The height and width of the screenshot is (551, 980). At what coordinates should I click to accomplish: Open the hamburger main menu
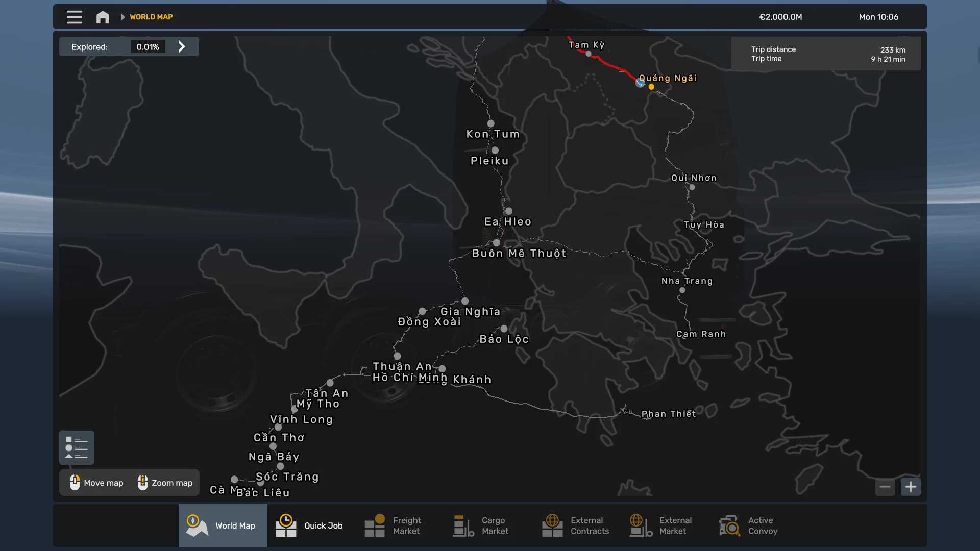[x=74, y=17]
